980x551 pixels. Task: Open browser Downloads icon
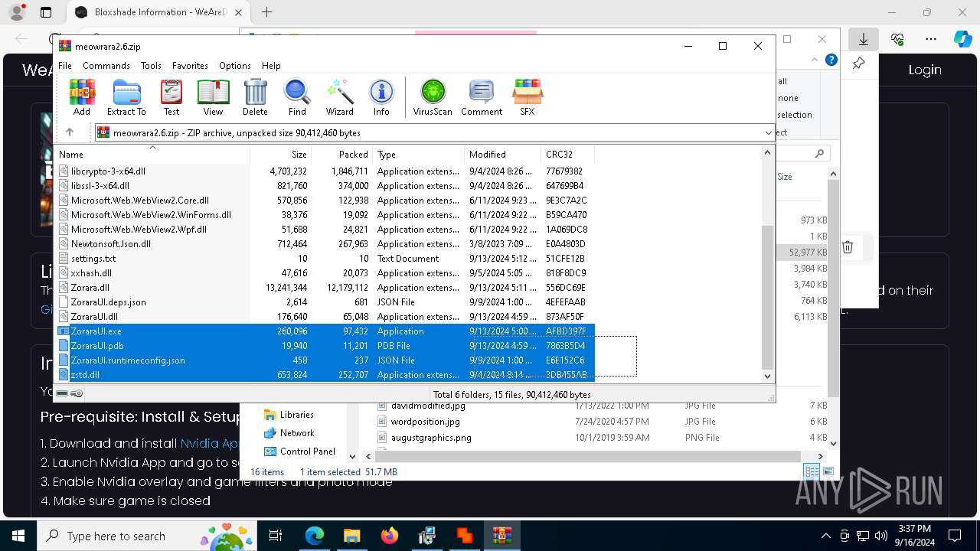pos(863,39)
